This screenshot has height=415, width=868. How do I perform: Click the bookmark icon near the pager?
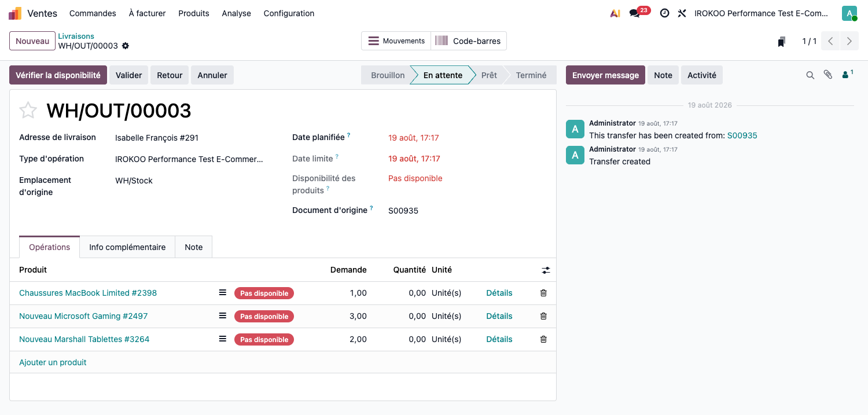(x=782, y=41)
